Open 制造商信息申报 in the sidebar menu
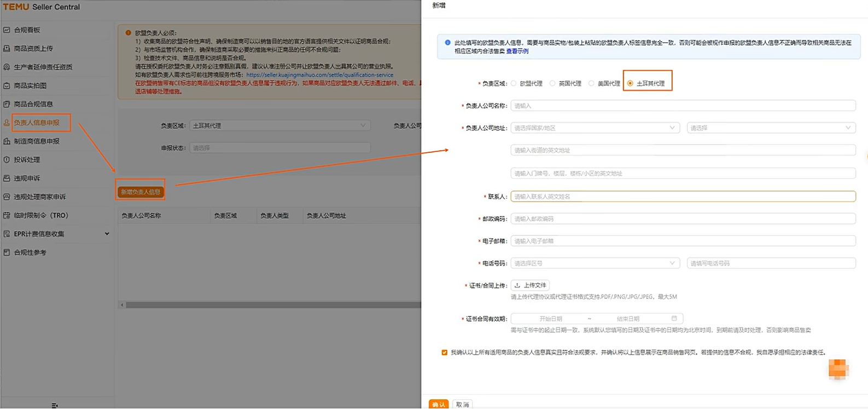Screen dimensions: 868x409 click(x=37, y=141)
